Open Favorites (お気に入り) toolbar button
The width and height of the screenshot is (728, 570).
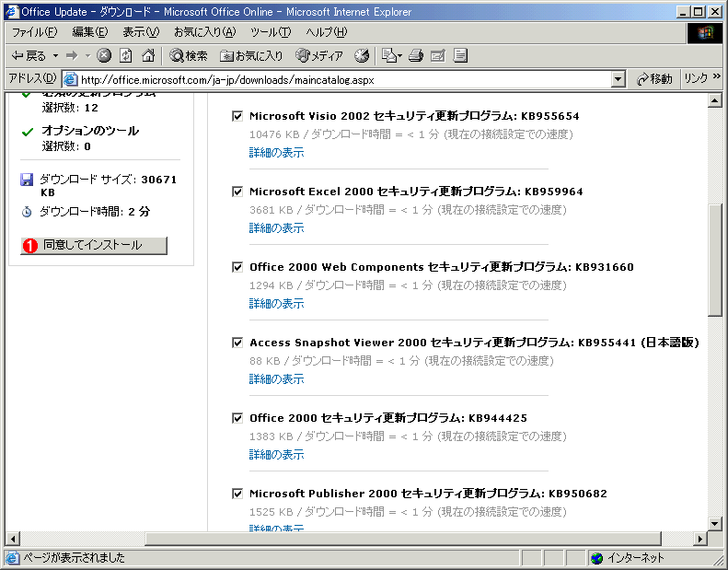(251, 56)
